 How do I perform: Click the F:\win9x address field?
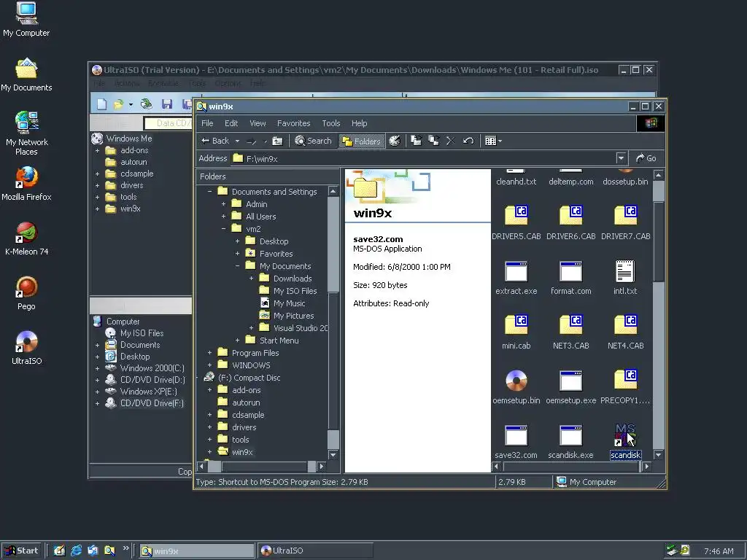[422, 158]
